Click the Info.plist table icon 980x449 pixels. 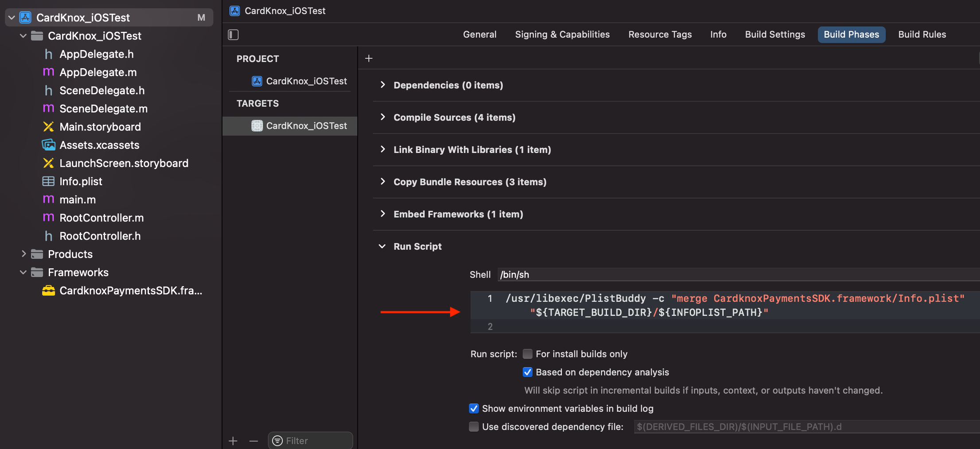coord(48,181)
